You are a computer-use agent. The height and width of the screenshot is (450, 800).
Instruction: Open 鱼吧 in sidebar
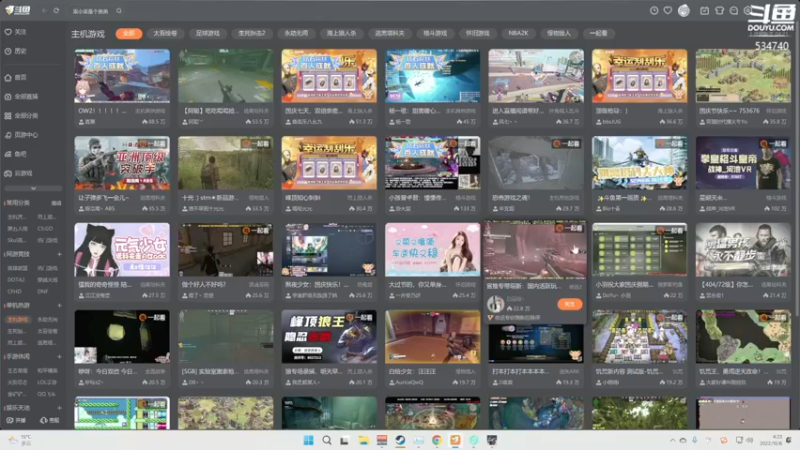coord(16,154)
